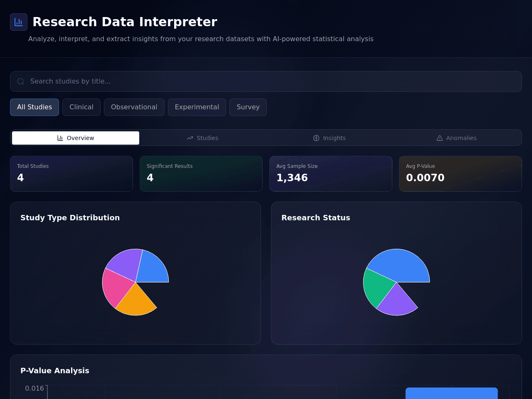
Task: Click the 0.0070 p-value figure
Action: click(425, 178)
